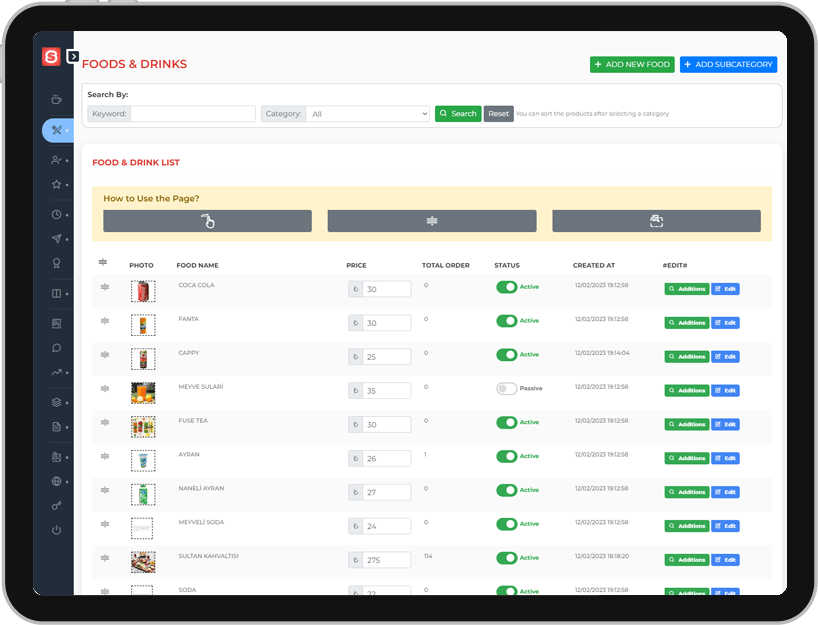The image size is (818, 625).
Task: Click the PRICE column header
Action: pyautogui.click(x=356, y=266)
